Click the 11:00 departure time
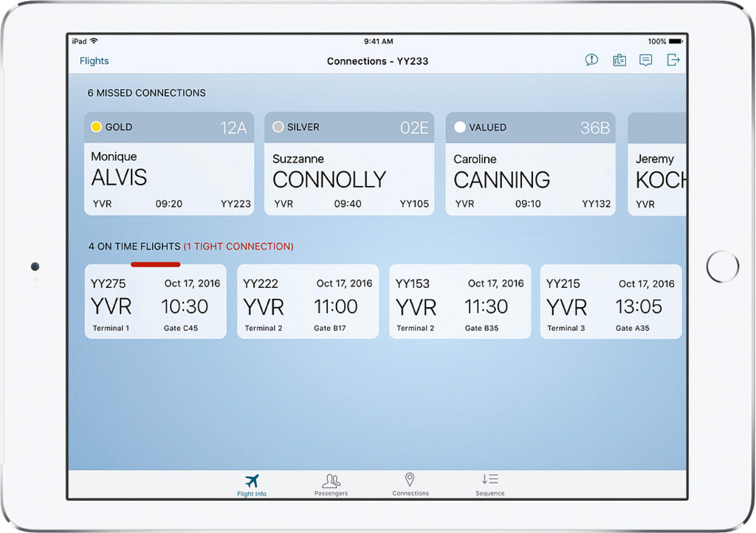This screenshot has height=533, width=756. tap(336, 306)
